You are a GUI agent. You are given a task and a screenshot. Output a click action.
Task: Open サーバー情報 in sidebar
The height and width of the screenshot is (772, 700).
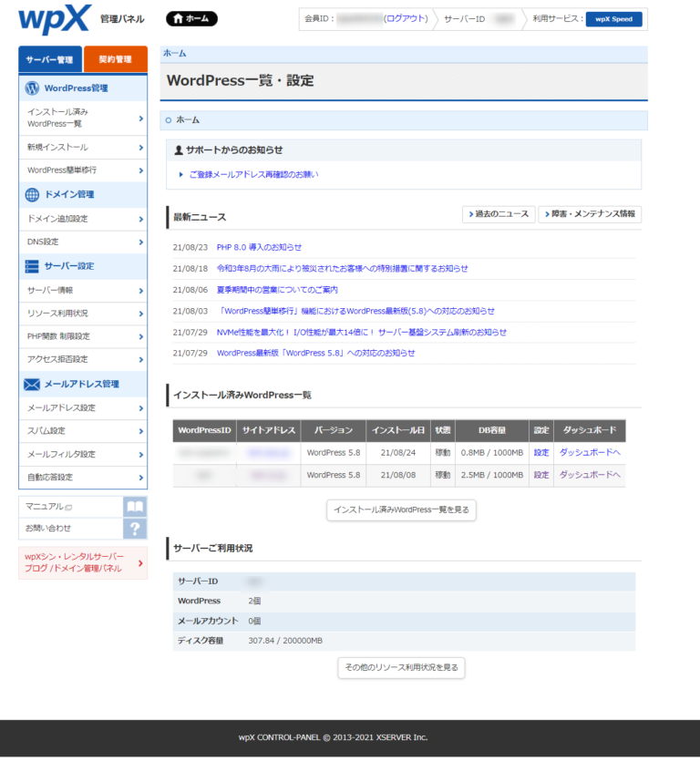click(x=83, y=291)
